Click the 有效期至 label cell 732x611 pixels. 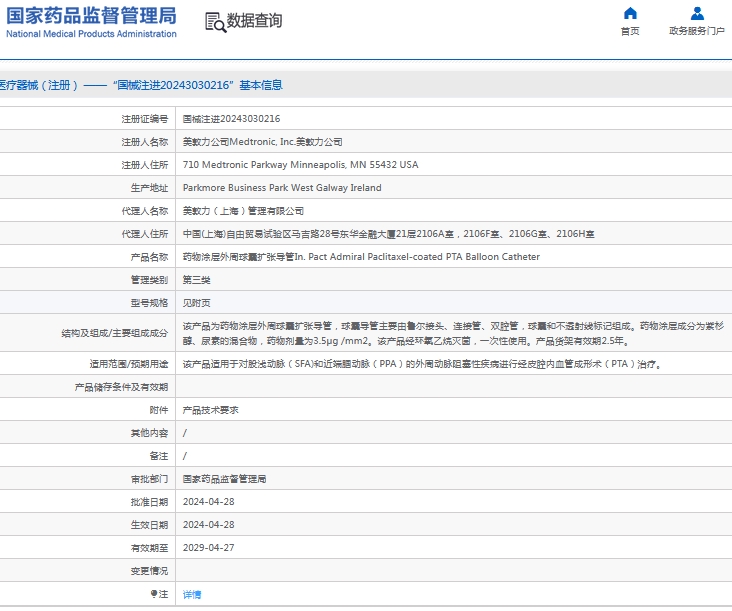88,548
